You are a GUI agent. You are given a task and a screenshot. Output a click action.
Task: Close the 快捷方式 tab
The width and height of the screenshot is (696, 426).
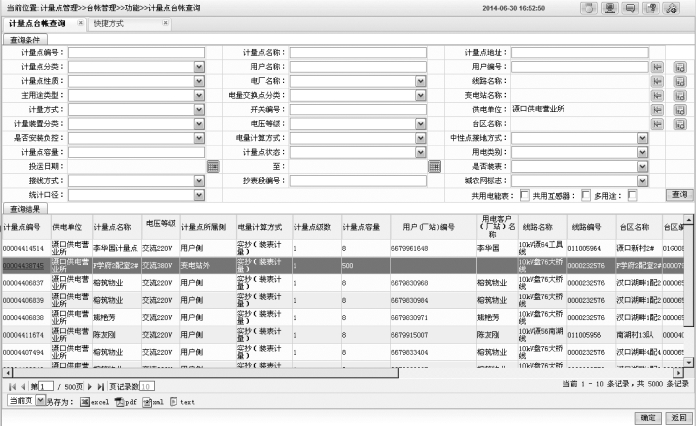point(165,23)
